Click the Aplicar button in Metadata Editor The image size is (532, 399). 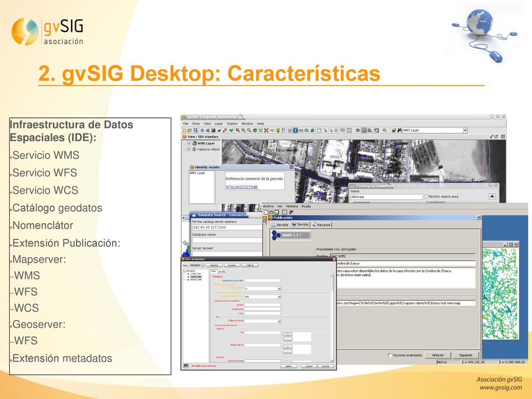(289, 366)
